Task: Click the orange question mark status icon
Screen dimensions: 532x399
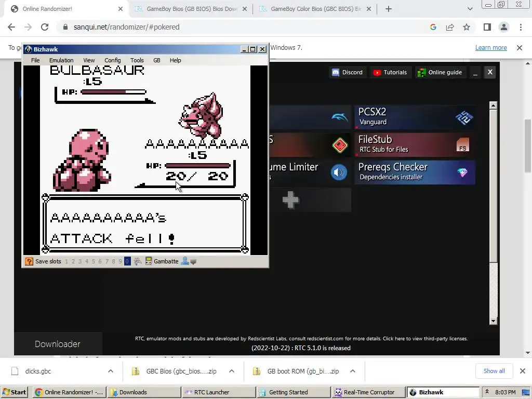Action: [x=29, y=261]
